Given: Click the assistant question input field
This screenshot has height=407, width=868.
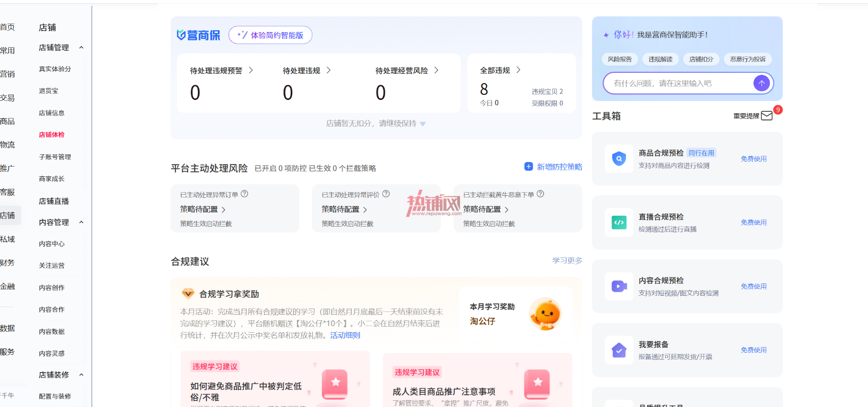Looking at the screenshot, I should click(678, 83).
